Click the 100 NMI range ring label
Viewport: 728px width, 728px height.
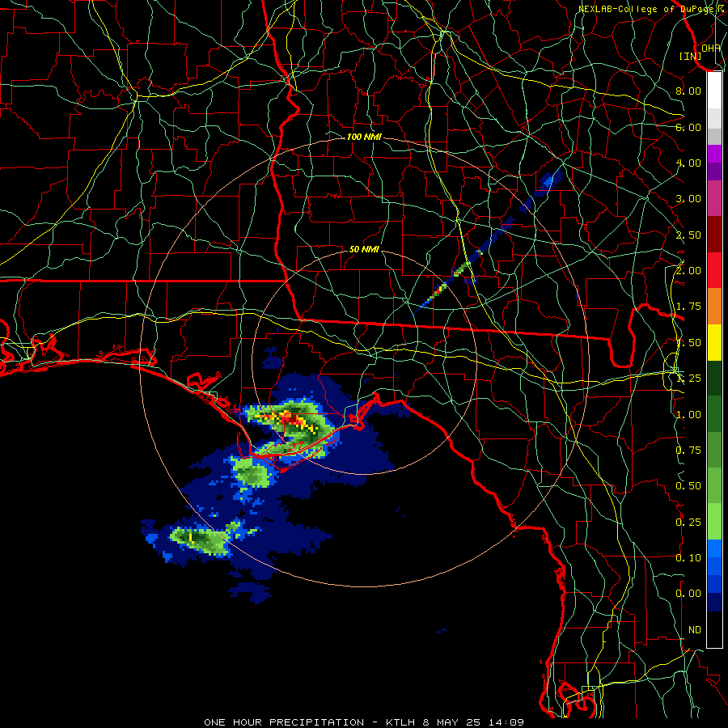[x=364, y=137]
